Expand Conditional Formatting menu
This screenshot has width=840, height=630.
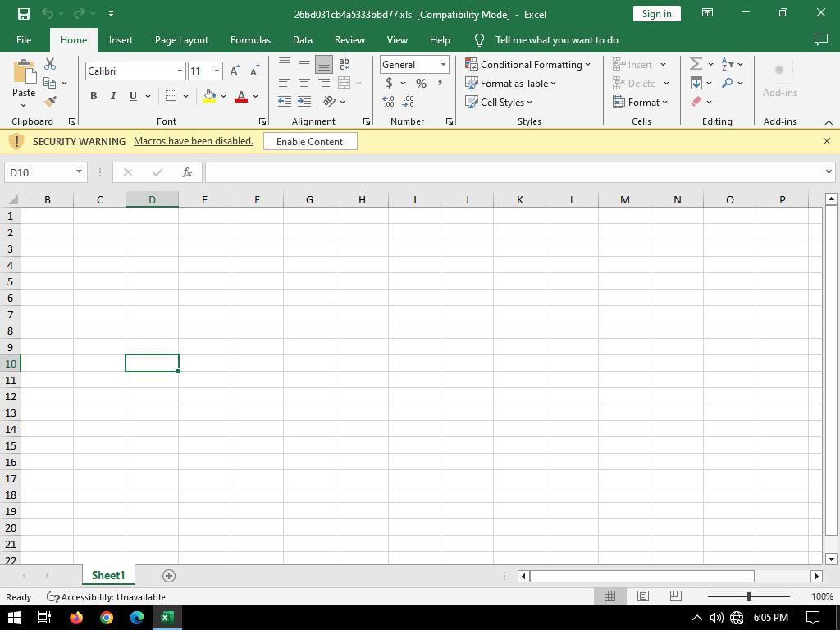[x=527, y=64]
